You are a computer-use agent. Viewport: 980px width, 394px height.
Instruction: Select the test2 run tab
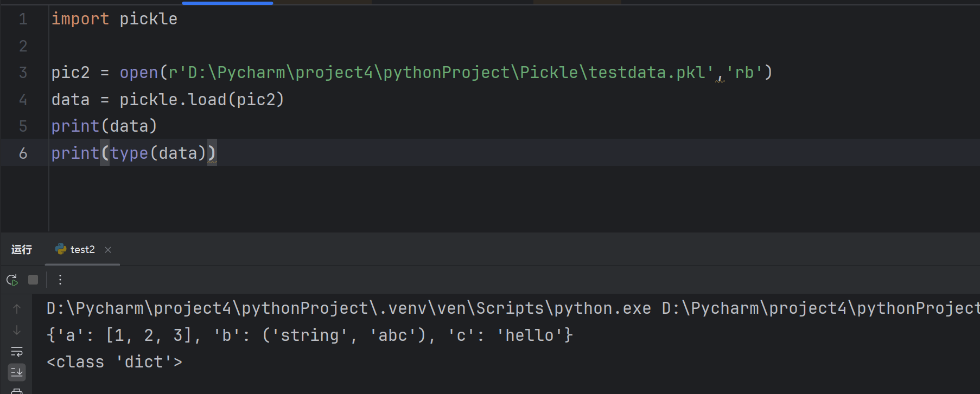click(x=82, y=249)
